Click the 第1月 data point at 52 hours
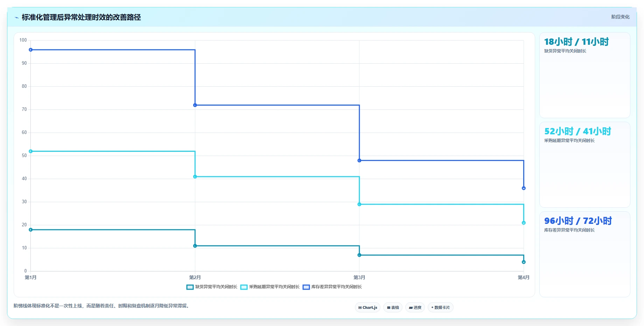Image resolution: width=644 pixels, height=326 pixels. [x=31, y=151]
